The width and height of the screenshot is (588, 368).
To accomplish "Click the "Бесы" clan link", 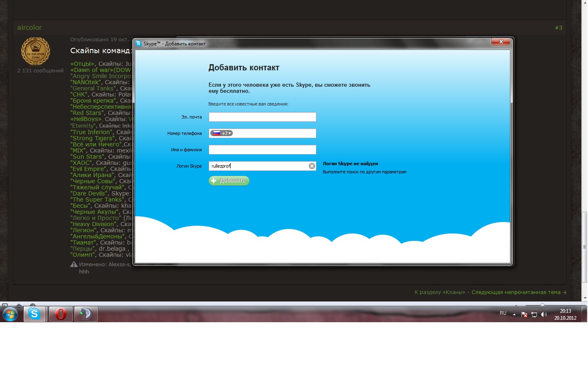I will (80, 206).
